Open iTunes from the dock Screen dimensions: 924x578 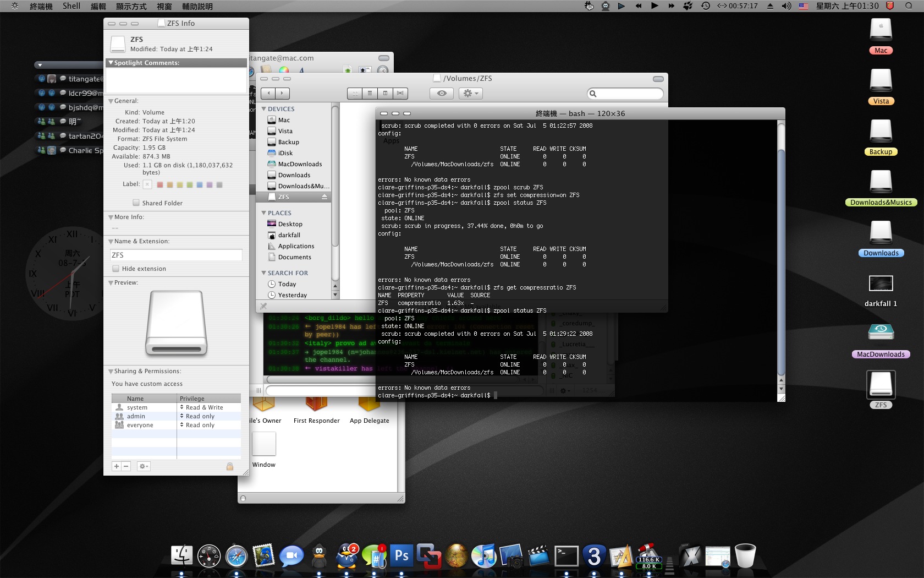[x=484, y=555]
